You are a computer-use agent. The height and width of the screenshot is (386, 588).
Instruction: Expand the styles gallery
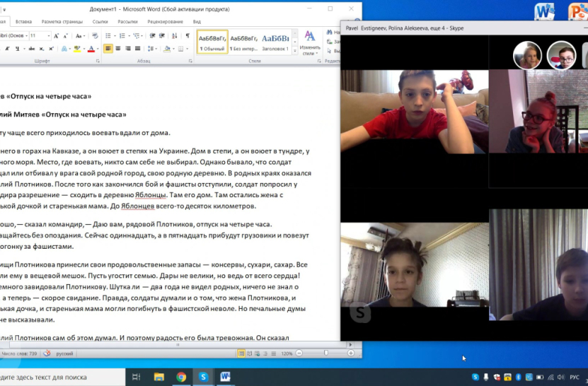(295, 50)
